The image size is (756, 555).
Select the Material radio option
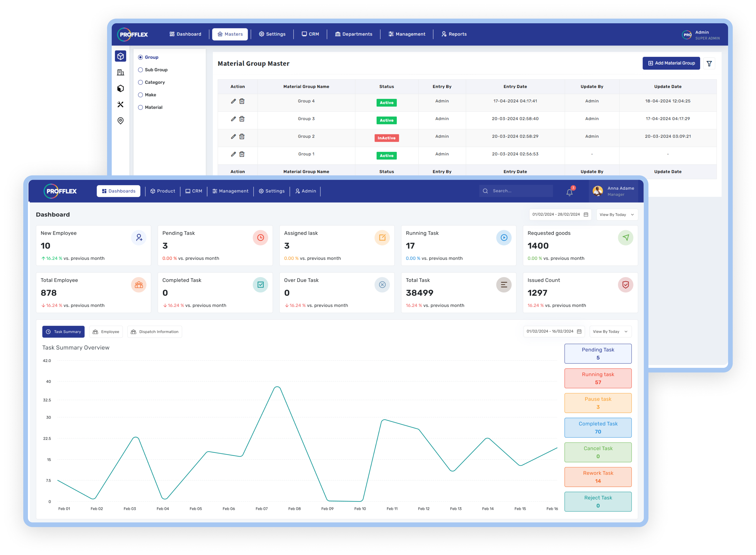pyautogui.click(x=140, y=108)
